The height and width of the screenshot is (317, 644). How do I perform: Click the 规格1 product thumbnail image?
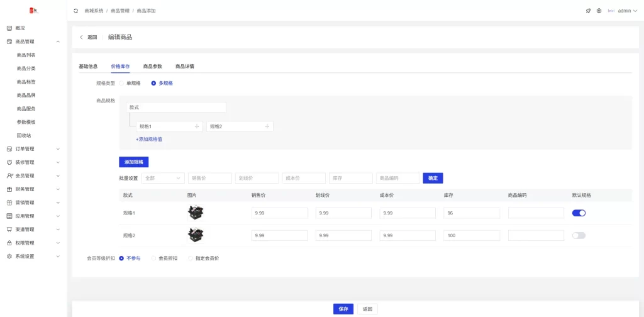[196, 213]
